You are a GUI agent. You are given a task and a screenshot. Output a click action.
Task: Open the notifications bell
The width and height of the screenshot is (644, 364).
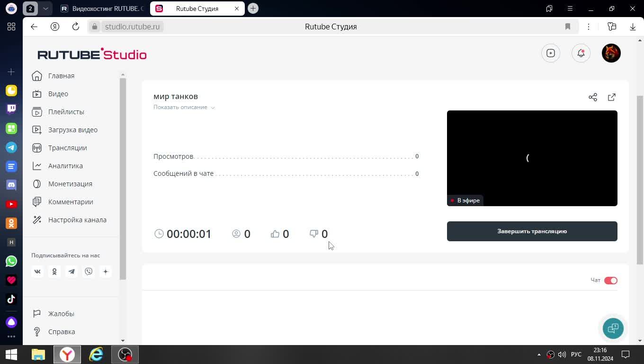581,53
